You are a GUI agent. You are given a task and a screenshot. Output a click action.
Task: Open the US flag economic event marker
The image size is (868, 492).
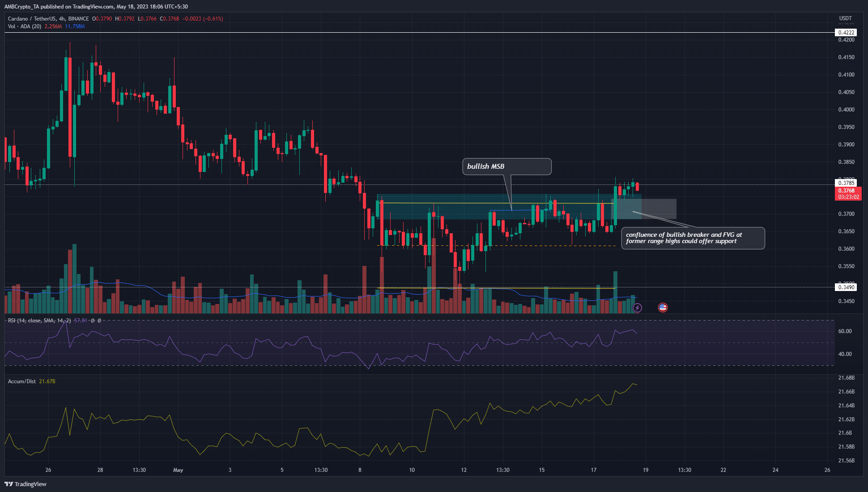point(663,308)
